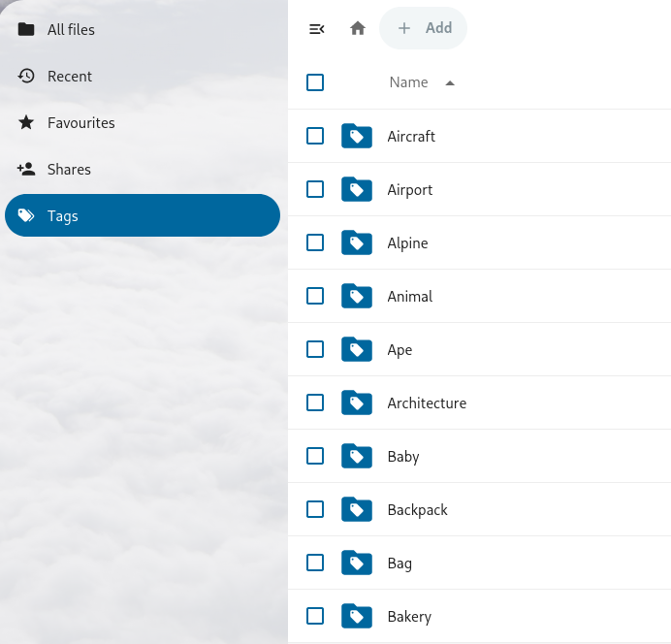Toggle sort direction arrow beside Name

(x=450, y=83)
